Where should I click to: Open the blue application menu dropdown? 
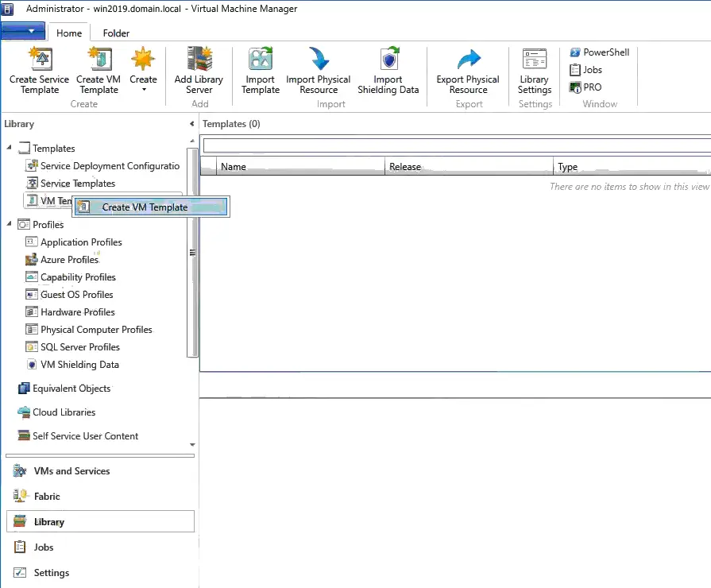click(x=23, y=31)
